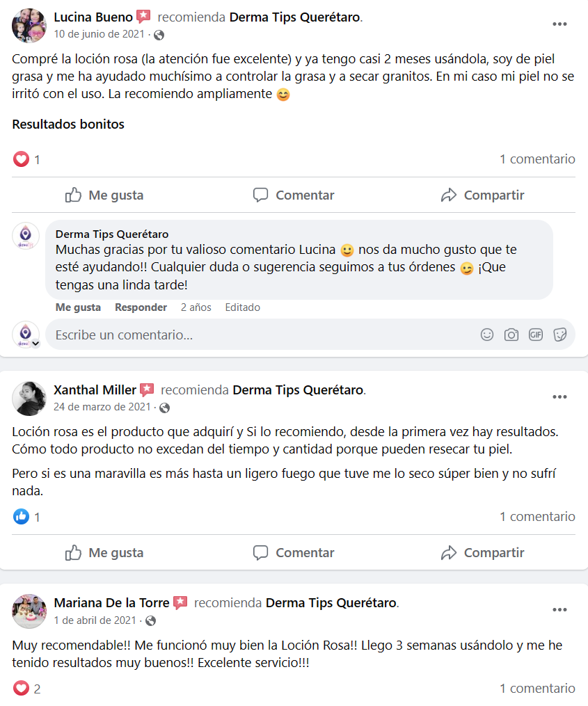Open Mariana De la Torre's profile picture
This screenshot has height=706, width=588.
click(x=29, y=611)
